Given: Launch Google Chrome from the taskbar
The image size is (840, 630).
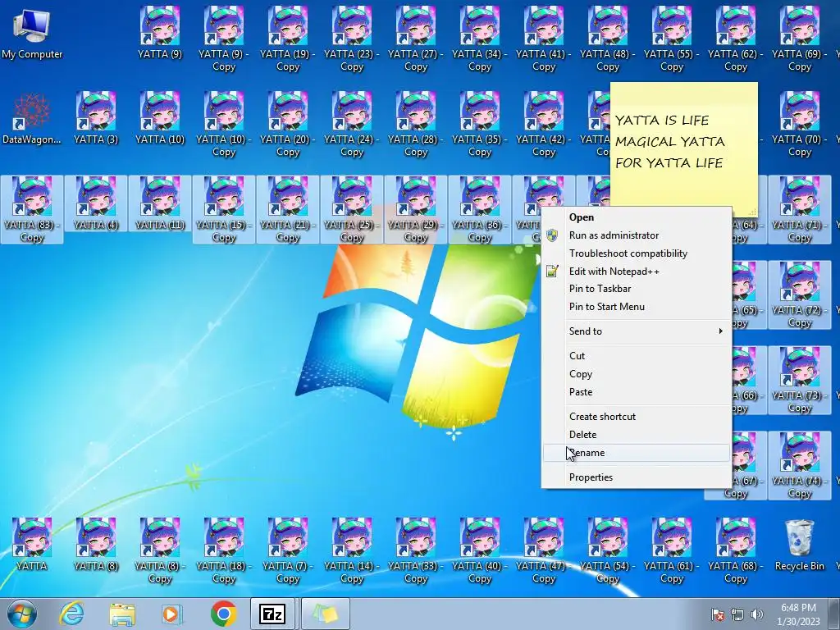Looking at the screenshot, I should coord(223,614).
